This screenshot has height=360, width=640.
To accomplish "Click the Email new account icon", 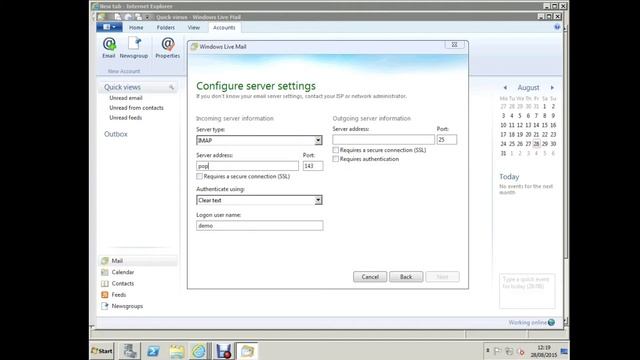I will click(109, 47).
